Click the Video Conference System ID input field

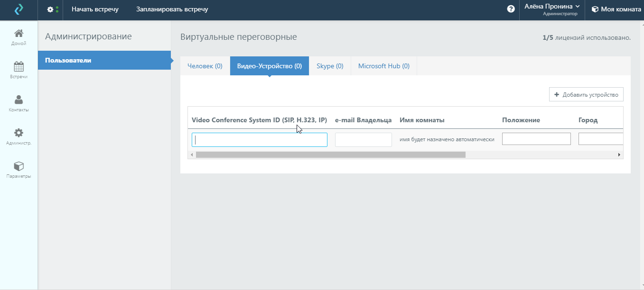(x=259, y=140)
